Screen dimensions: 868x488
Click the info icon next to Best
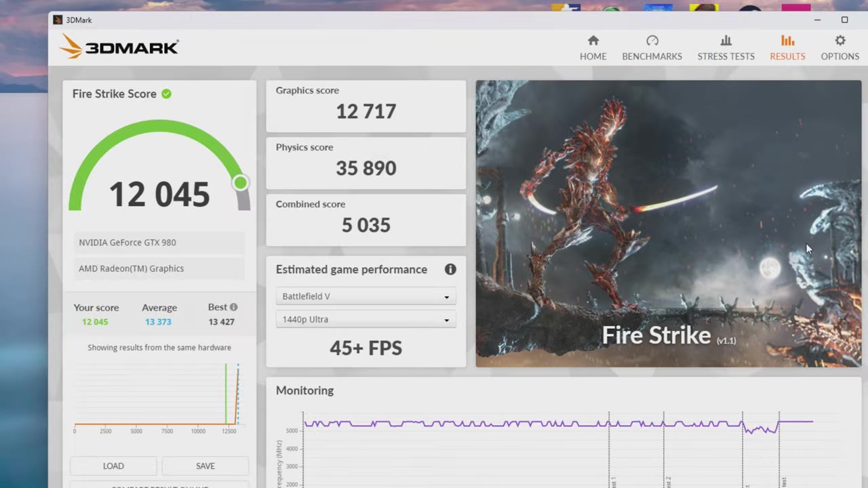tap(233, 307)
